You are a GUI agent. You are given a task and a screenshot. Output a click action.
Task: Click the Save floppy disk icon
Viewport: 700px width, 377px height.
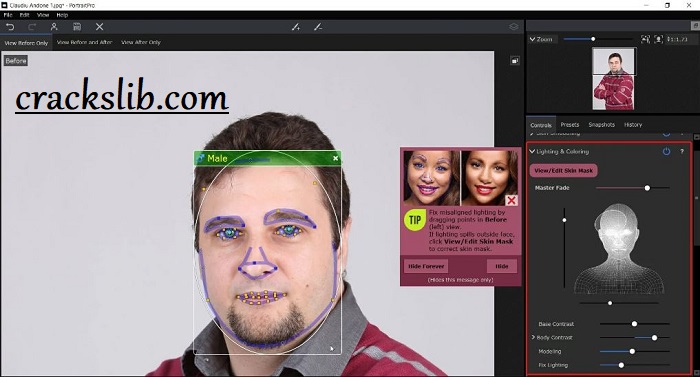click(x=77, y=27)
